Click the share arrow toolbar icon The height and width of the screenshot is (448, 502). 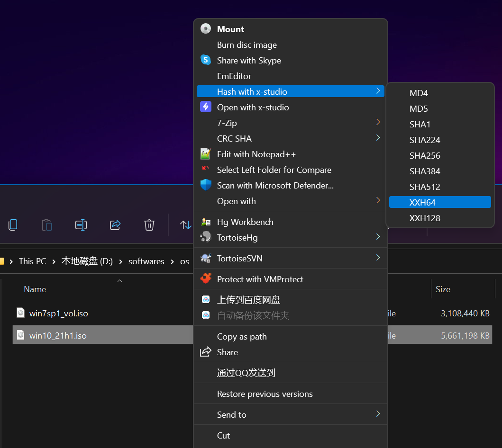pos(115,225)
